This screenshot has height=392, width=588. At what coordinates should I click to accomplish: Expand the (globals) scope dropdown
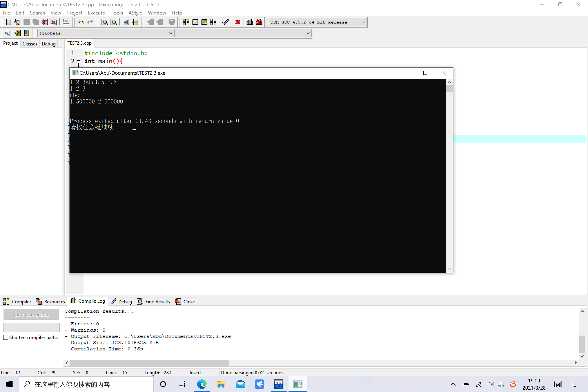pos(171,33)
